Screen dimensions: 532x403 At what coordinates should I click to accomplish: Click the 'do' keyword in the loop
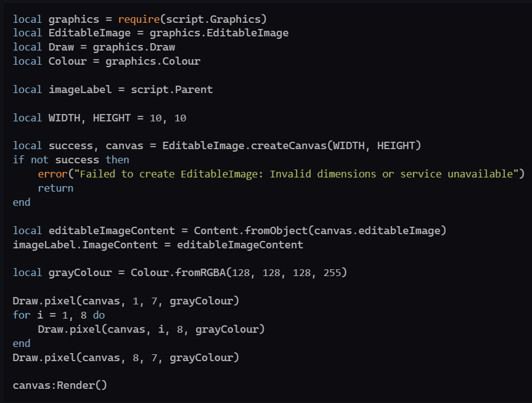99,315
